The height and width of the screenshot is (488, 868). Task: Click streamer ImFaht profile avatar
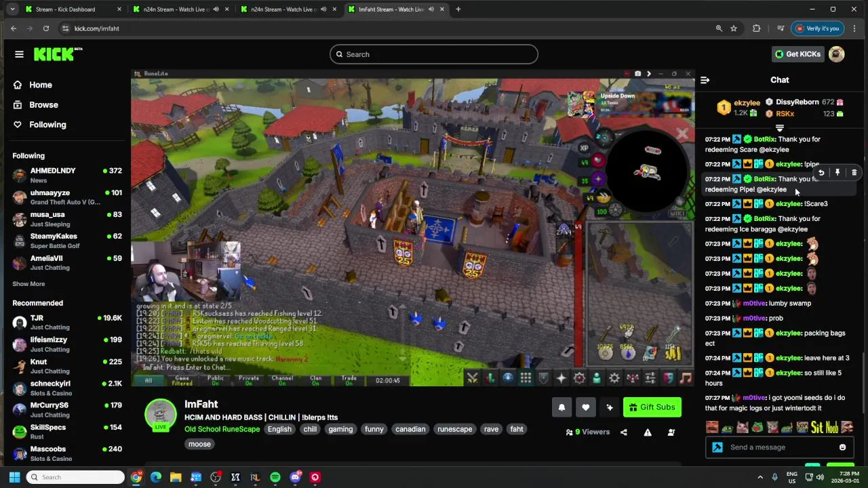(x=161, y=413)
